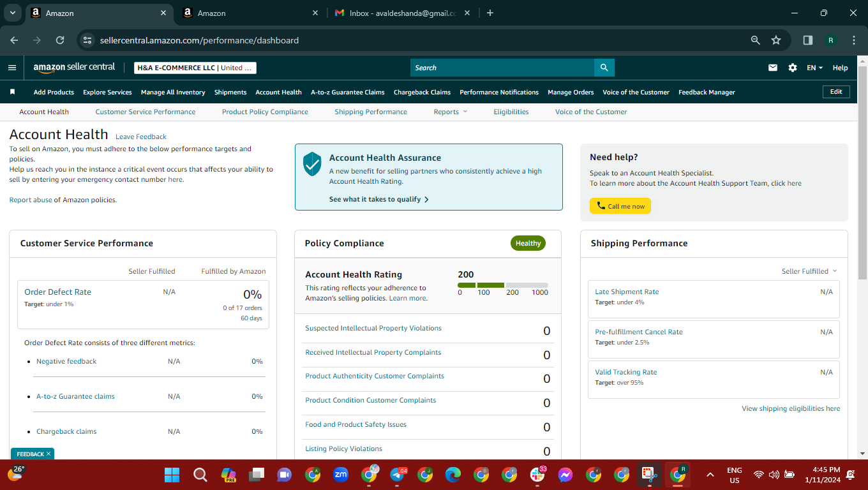The image size is (868, 490).
Task: Click the search magnifier button
Action: (x=604, y=68)
